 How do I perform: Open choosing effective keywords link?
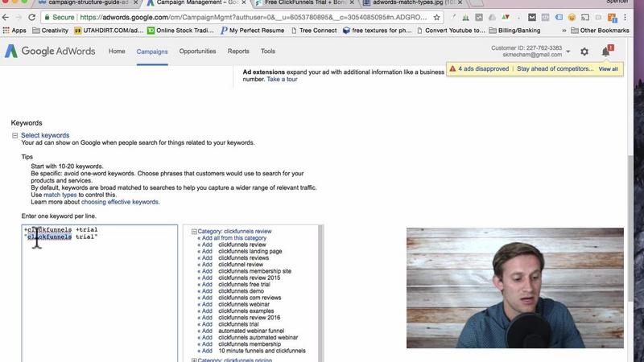click(119, 202)
